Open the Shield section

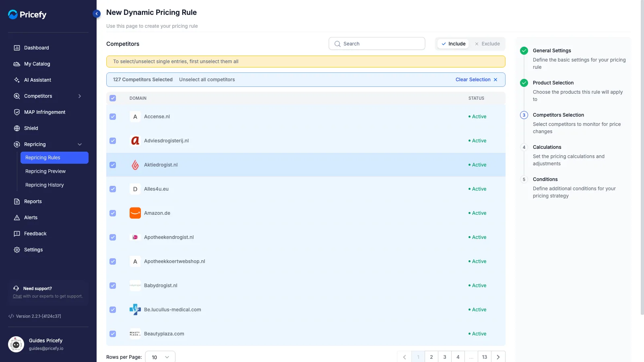coord(31,128)
